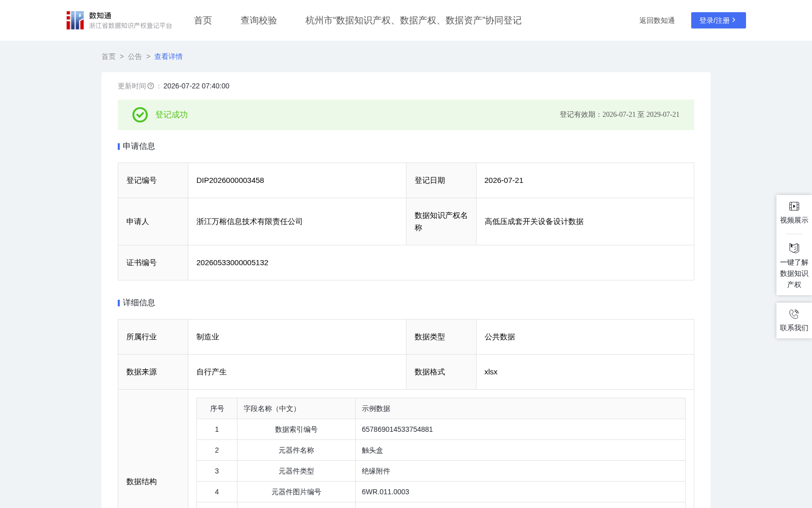Click the 序号 column header

click(x=217, y=408)
